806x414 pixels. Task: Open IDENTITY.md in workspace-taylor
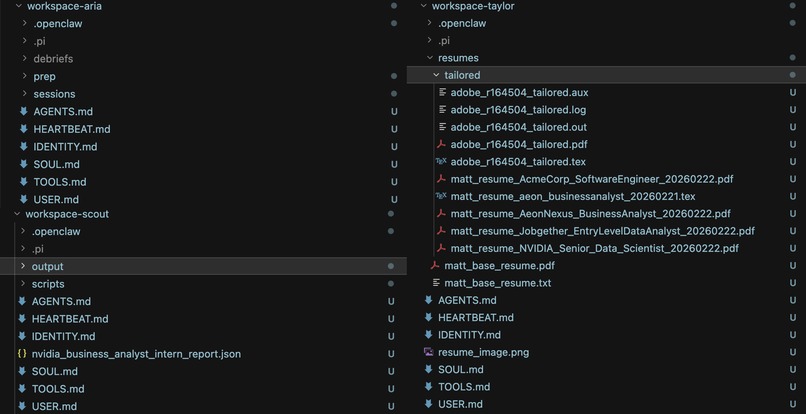pos(469,335)
